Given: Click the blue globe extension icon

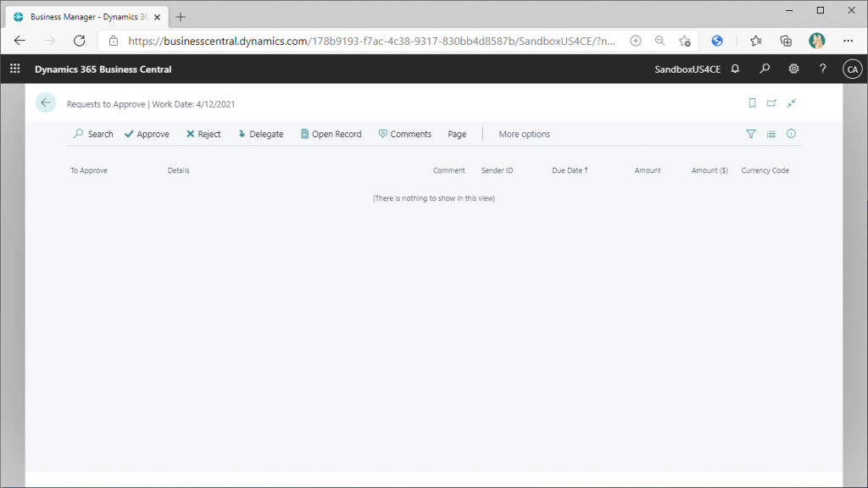Looking at the screenshot, I should pos(717,41).
